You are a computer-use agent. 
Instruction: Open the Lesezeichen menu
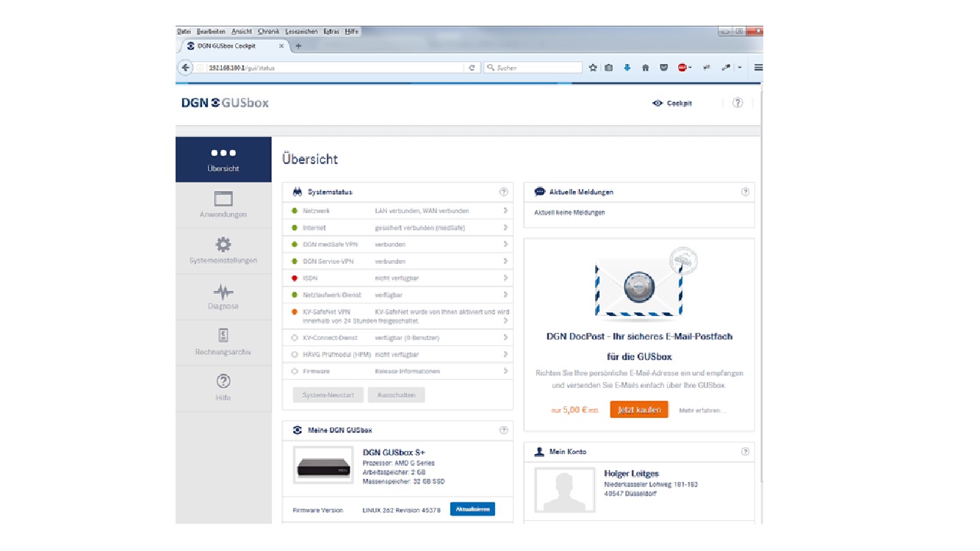point(301,32)
